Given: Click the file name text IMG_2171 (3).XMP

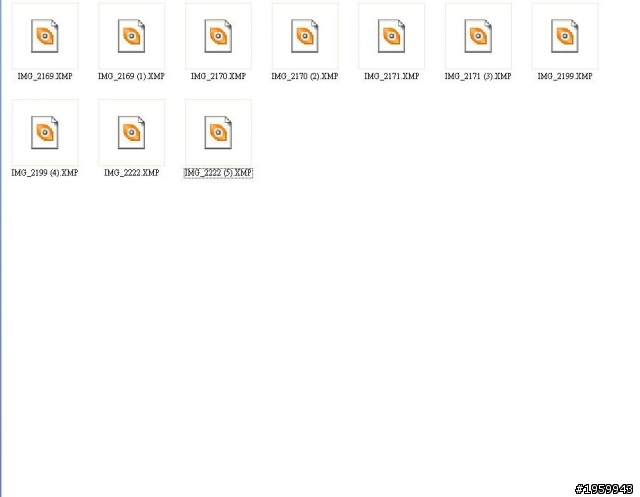Looking at the screenshot, I should 478,76.
